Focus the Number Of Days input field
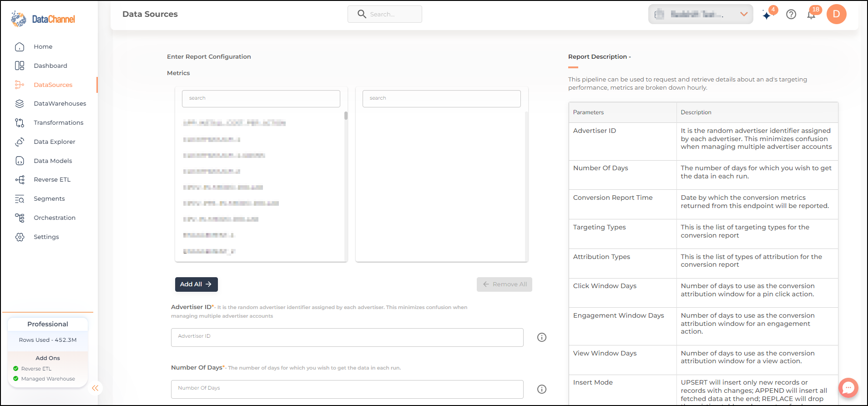868x406 pixels. click(x=347, y=389)
